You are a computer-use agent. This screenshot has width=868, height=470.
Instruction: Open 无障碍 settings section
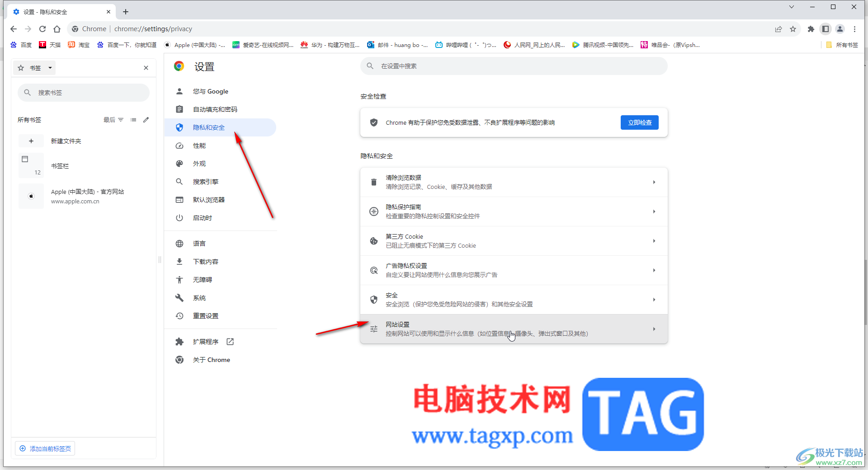[220, 280]
